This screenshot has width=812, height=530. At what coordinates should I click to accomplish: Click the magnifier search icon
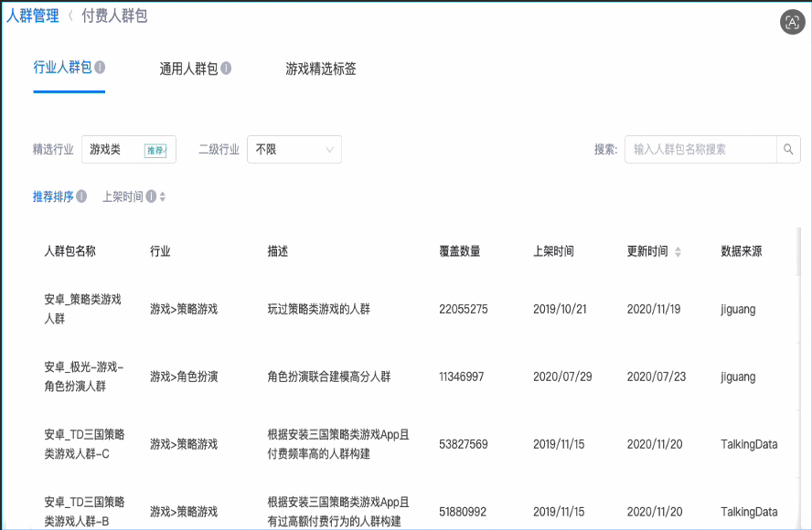coord(788,149)
